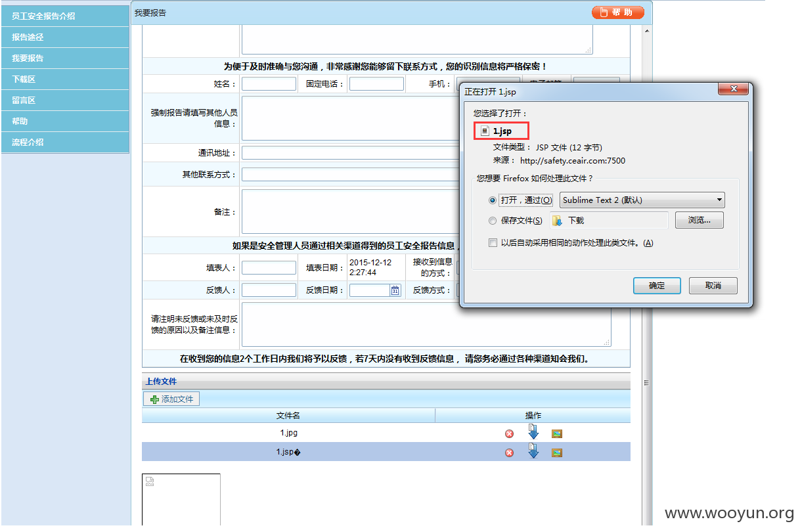800x532 pixels.
Task: Open the 反馈日期 calendar picker
Action: (395, 290)
